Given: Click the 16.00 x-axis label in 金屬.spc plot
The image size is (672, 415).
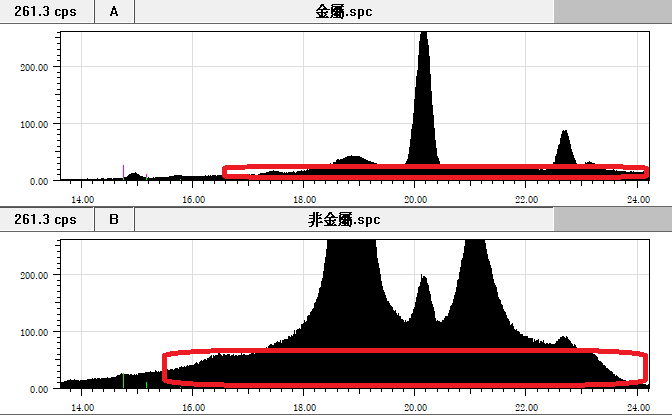Looking at the screenshot, I should tap(193, 199).
